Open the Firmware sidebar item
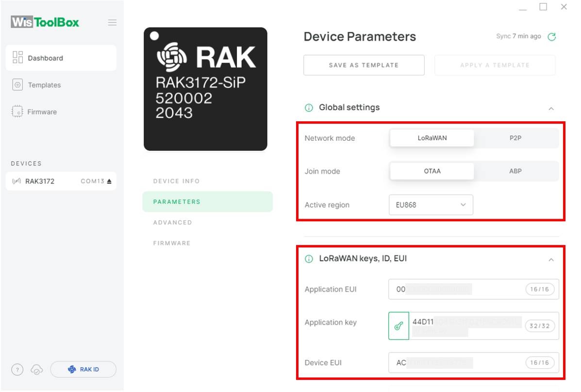This screenshot has height=392, width=581. pos(61,112)
